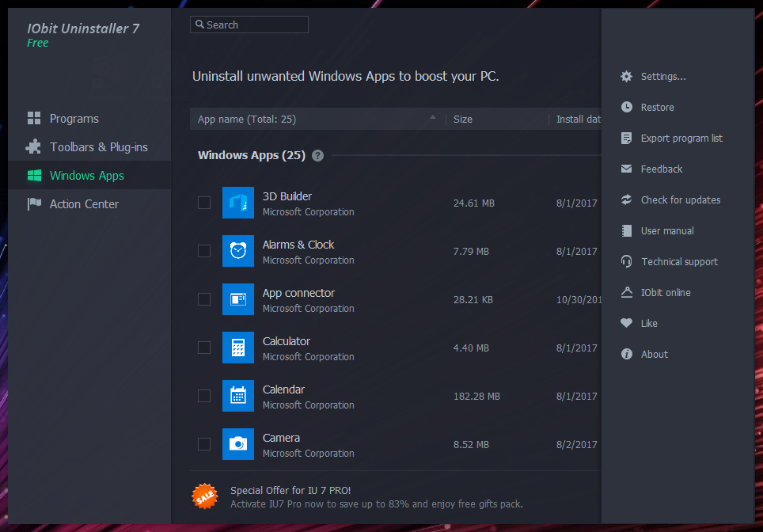The image size is (763, 532).
Task: Tick the 3D Builder checkbox
Action: click(204, 203)
